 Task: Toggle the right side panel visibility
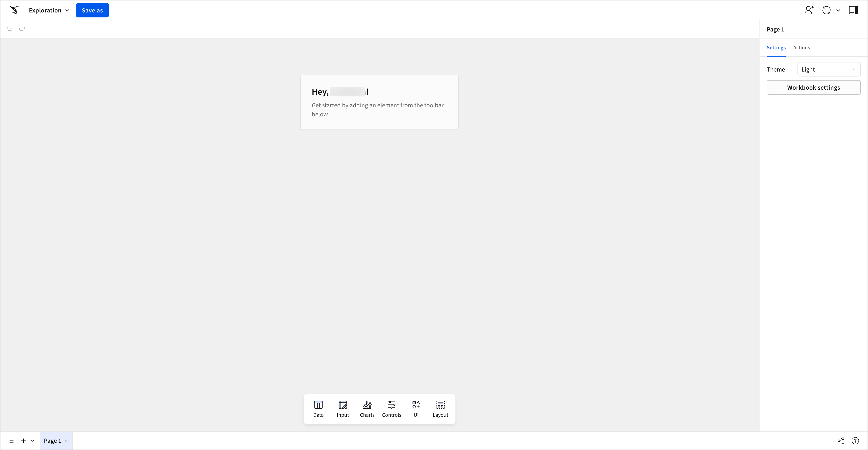pyautogui.click(x=853, y=10)
